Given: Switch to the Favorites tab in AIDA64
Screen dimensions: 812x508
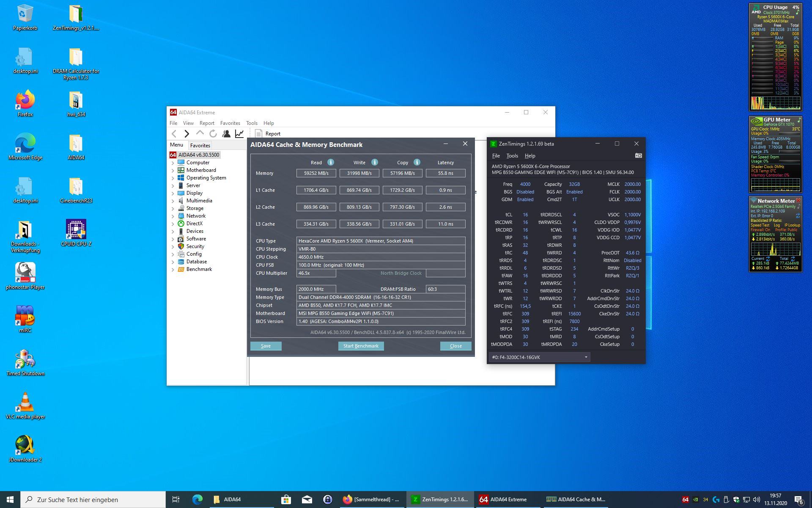Looking at the screenshot, I should [200, 145].
